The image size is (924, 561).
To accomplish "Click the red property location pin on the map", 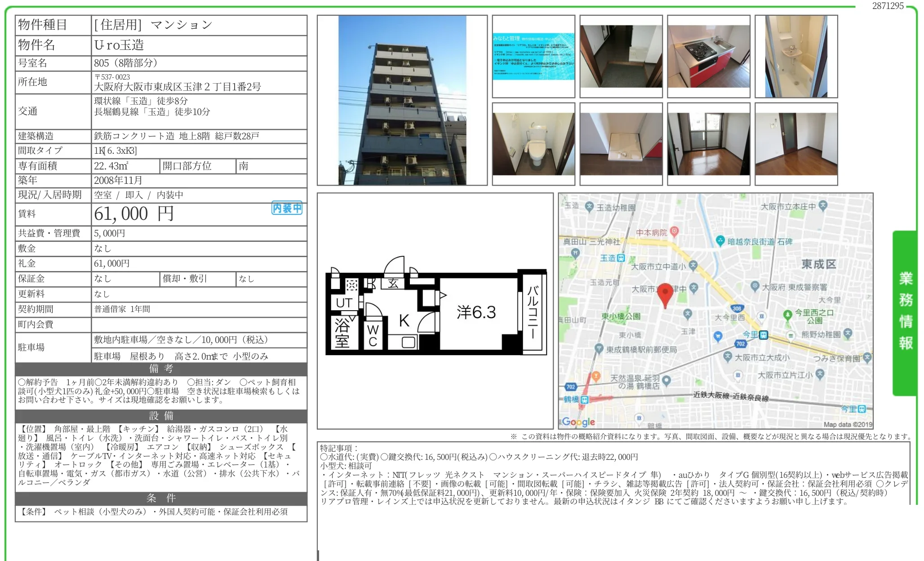I will click(x=665, y=292).
